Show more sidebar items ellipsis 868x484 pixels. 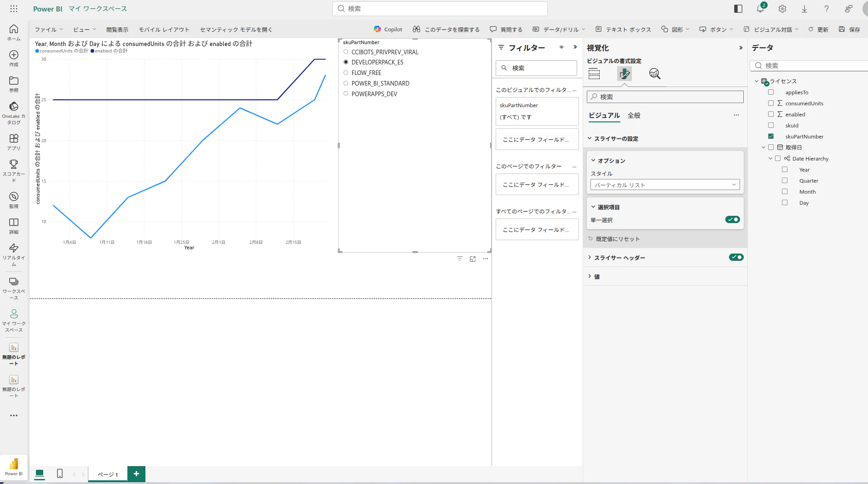tap(14, 415)
